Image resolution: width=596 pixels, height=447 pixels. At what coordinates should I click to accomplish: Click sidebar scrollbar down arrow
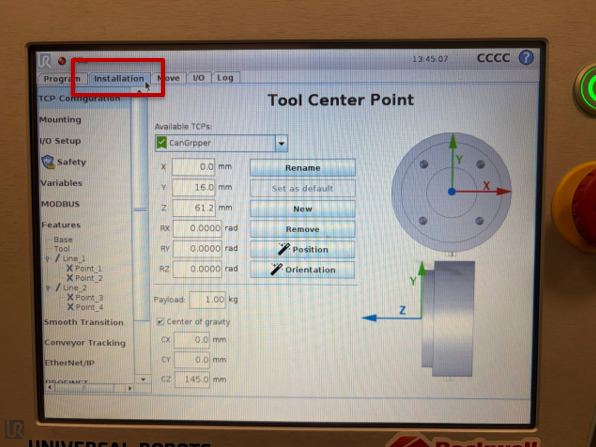click(x=143, y=379)
